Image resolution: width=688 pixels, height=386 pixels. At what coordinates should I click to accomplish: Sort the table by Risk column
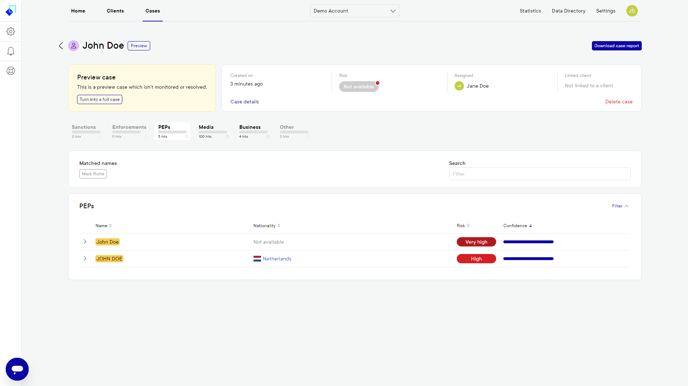[463, 225]
